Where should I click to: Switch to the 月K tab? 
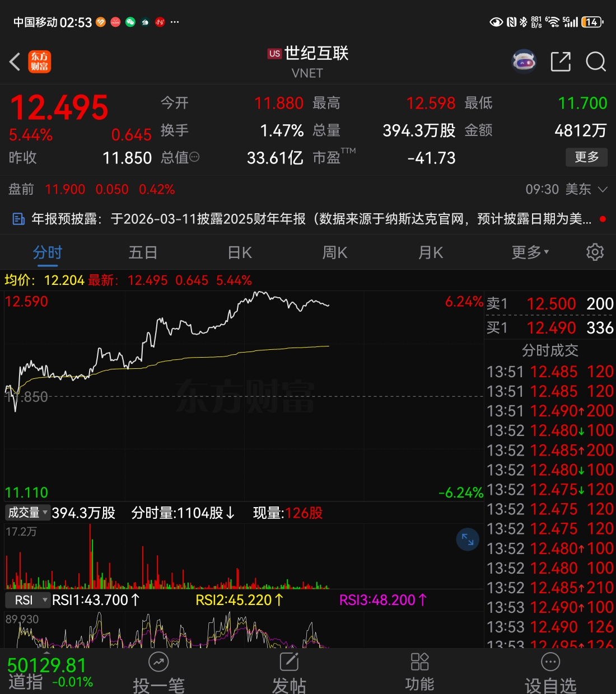pos(431,252)
